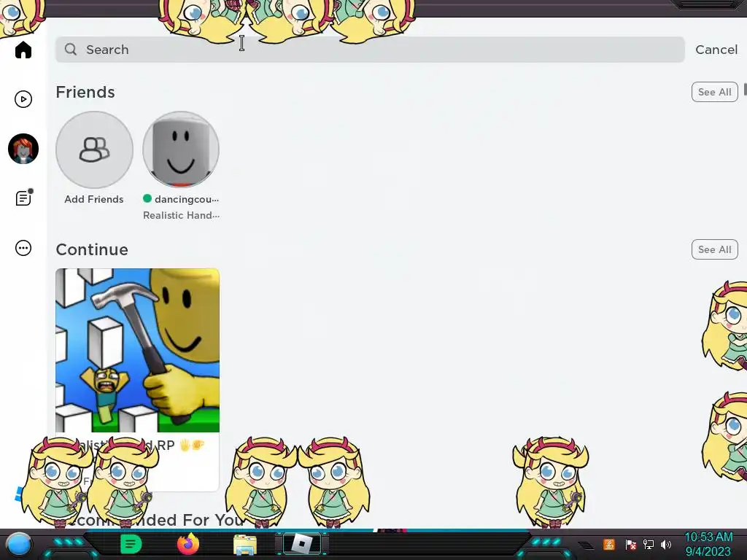Open the volume speaker tray icon
Viewport: 747px width, 560px height.
[666, 544]
